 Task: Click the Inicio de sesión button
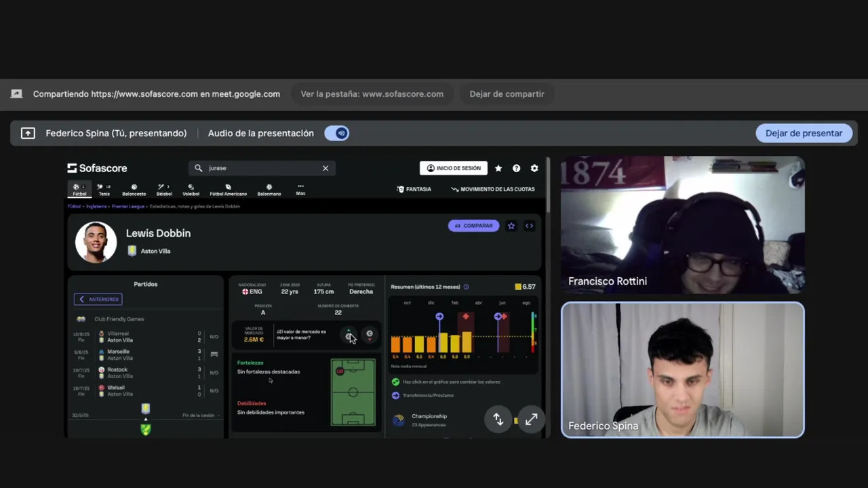(x=453, y=168)
